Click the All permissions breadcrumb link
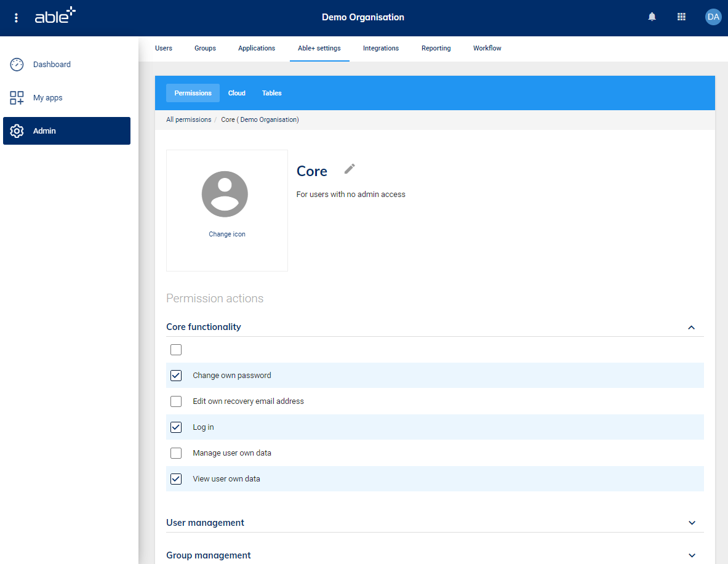This screenshot has width=728, height=564. coord(188,119)
